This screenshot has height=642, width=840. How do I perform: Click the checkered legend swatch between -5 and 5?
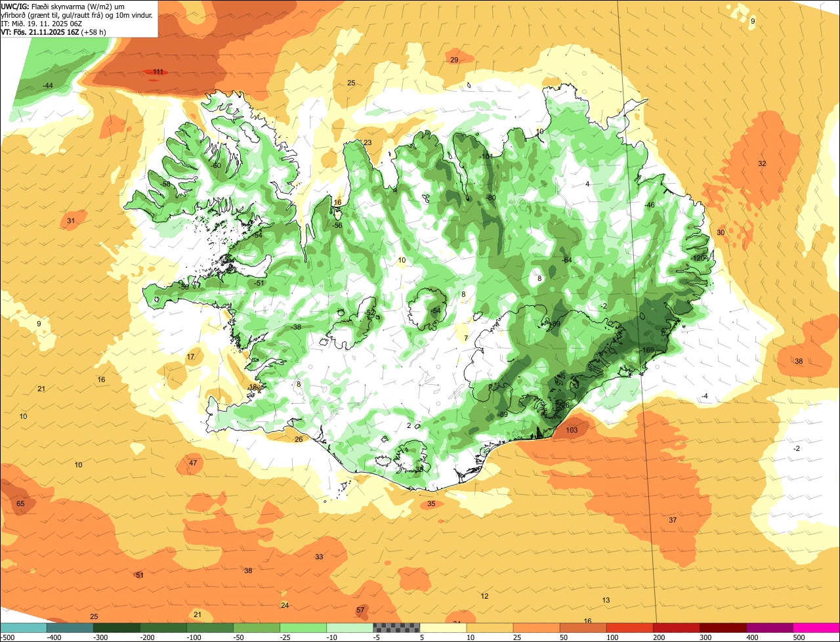pos(396,628)
